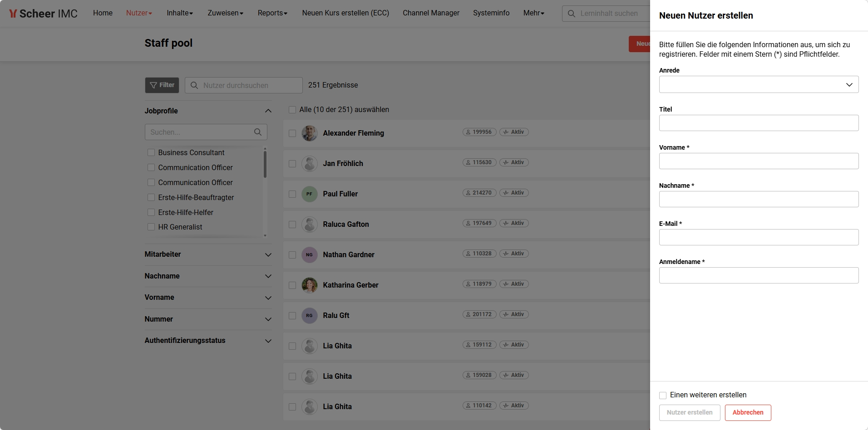This screenshot has height=430, width=868.
Task: Enable Einen weiteren erstellen checkbox
Action: (663, 395)
